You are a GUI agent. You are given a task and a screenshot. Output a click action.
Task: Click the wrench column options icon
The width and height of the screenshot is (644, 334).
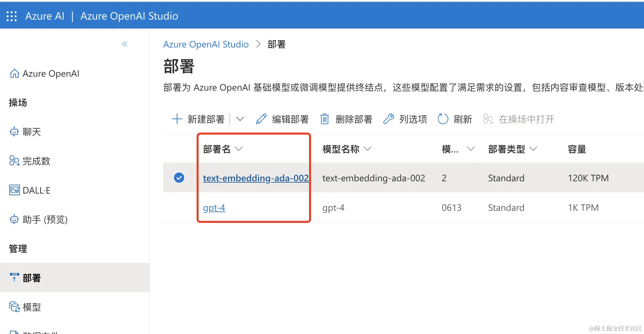(x=388, y=119)
